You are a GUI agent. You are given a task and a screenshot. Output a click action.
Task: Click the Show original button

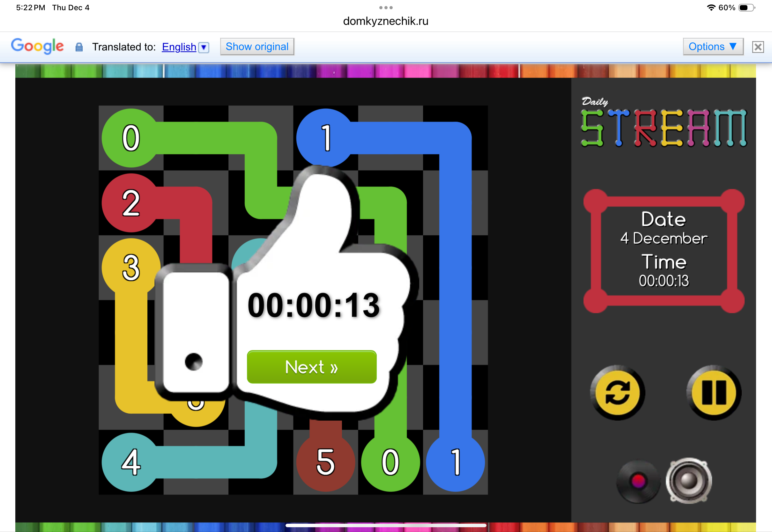pyautogui.click(x=257, y=47)
